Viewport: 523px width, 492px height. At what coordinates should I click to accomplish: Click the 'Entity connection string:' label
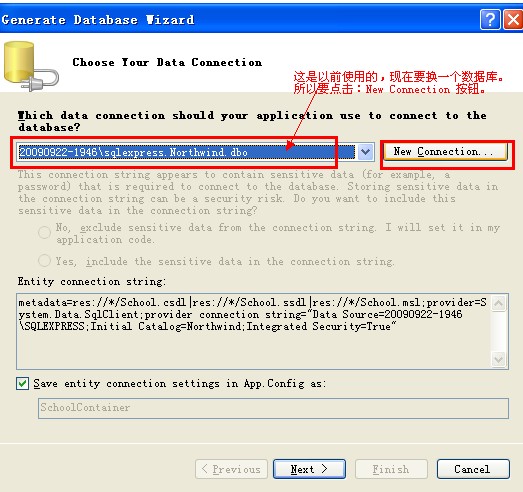92,282
